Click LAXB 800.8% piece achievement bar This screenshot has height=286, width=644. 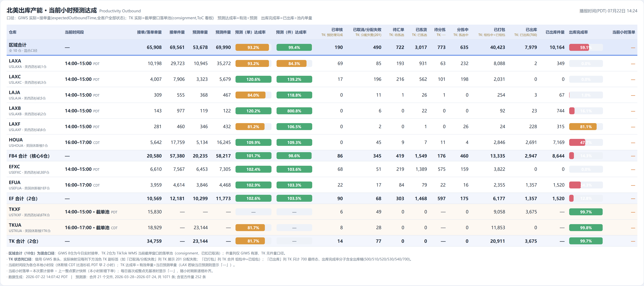coord(294,111)
